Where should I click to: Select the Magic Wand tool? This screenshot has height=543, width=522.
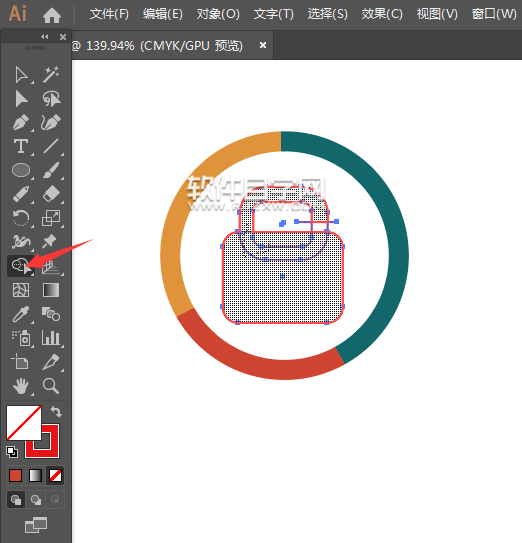coord(51,74)
